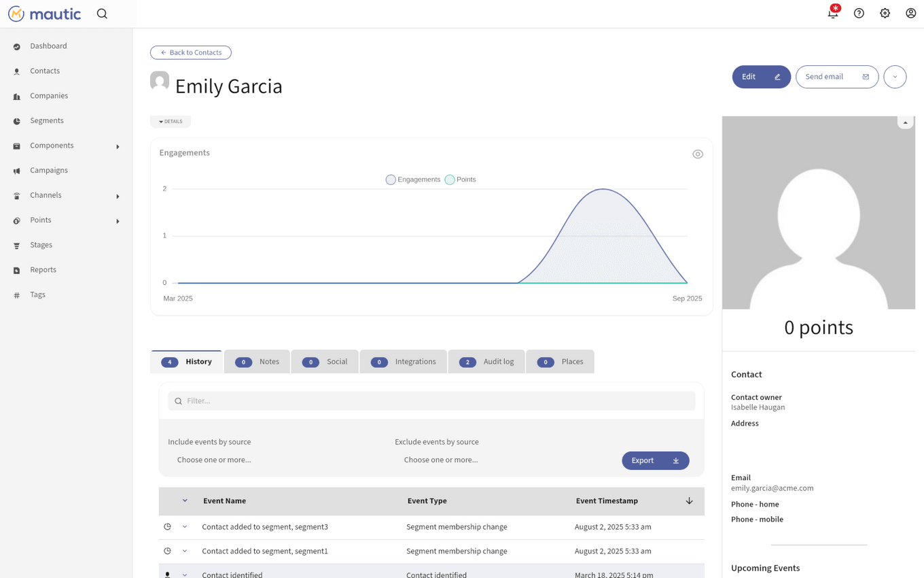Select the Tags hash icon in sidebar
The image size is (924, 578).
16,294
